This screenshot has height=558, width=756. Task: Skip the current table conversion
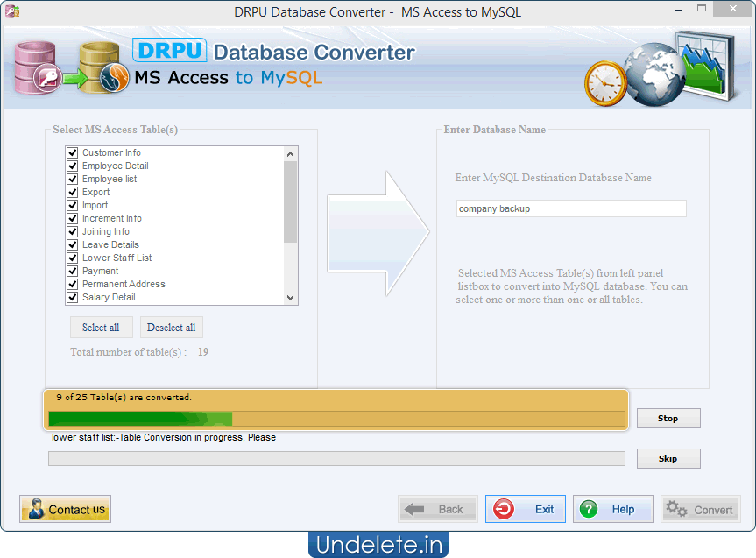668,459
